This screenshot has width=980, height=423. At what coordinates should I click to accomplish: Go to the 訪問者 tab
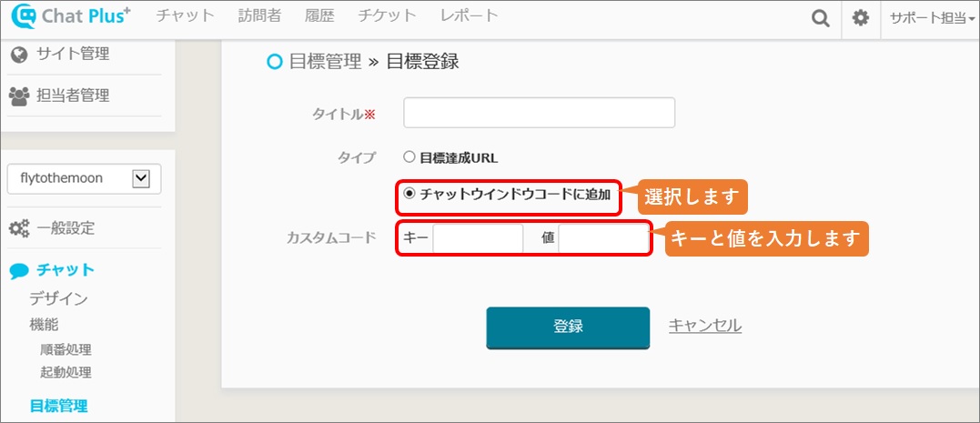(260, 16)
